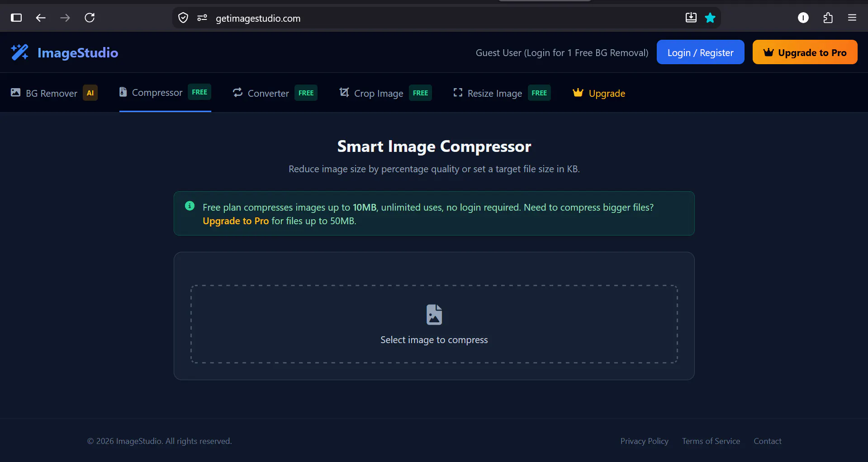
Task: Click the ImageStudio magic wand logo icon
Action: 20,52
